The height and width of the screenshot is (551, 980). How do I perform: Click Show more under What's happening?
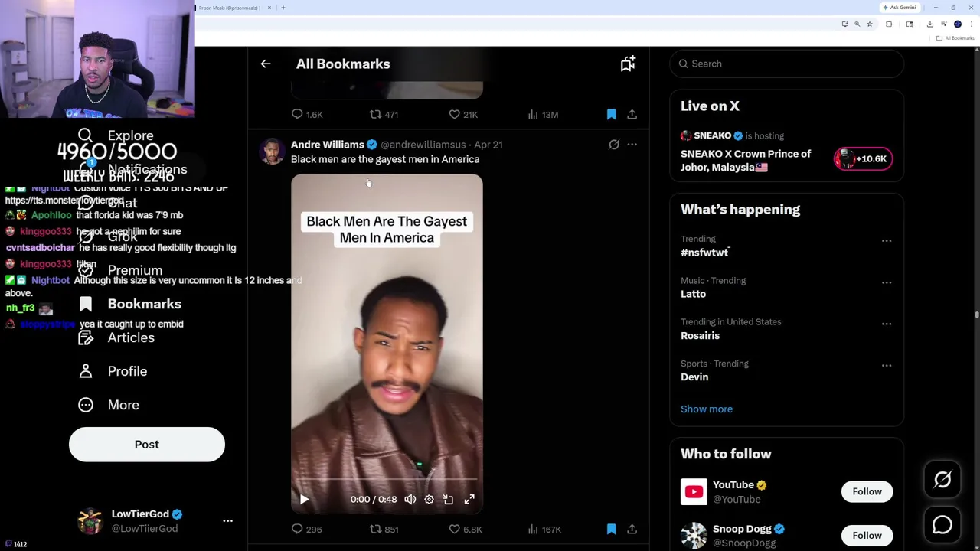click(707, 409)
